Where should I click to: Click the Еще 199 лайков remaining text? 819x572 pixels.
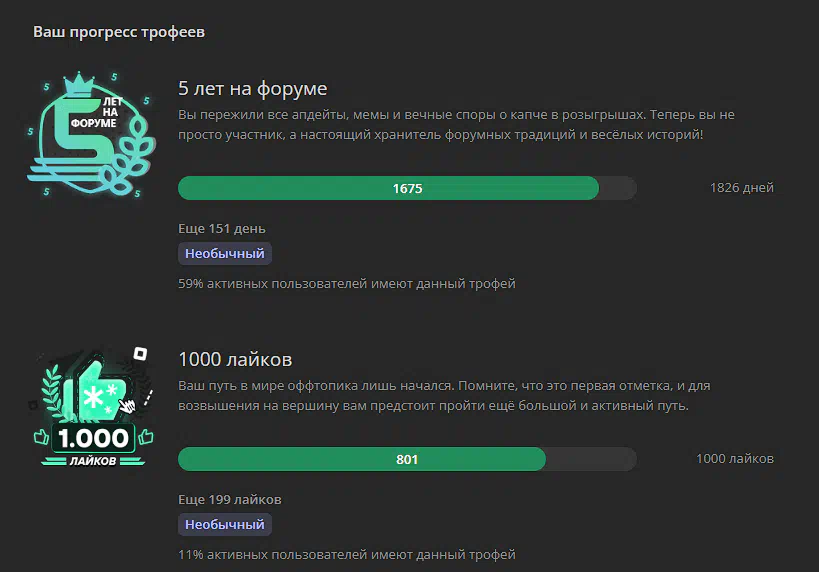[230, 500]
